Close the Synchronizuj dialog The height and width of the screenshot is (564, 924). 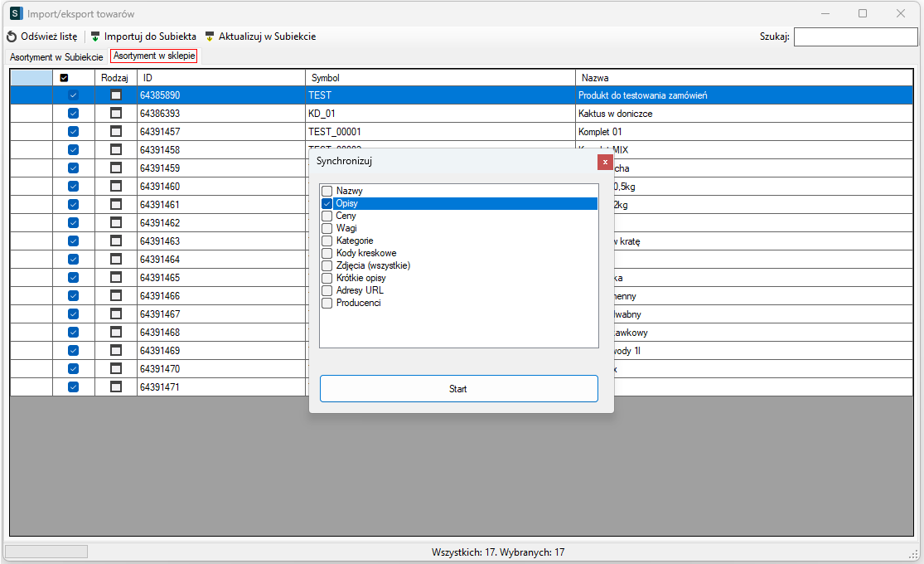[x=605, y=162]
